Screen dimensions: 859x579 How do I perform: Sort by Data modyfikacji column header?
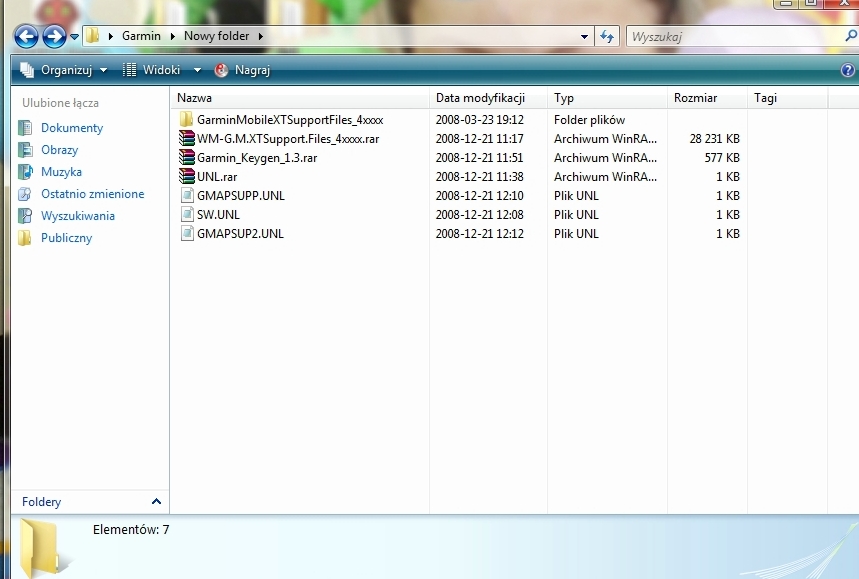[488, 98]
